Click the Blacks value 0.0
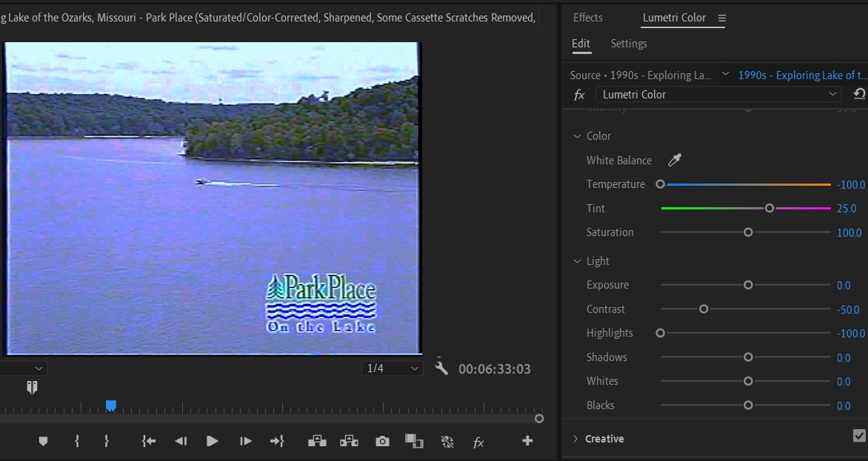This screenshot has width=868, height=461. coord(844,406)
